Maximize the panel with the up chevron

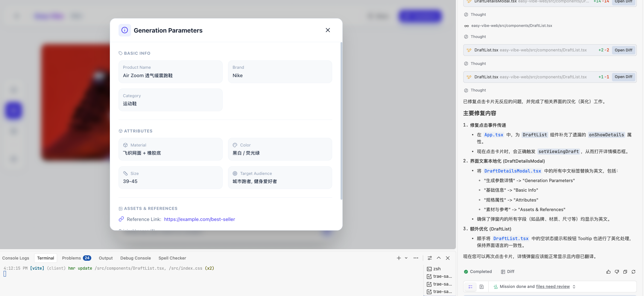click(439, 258)
